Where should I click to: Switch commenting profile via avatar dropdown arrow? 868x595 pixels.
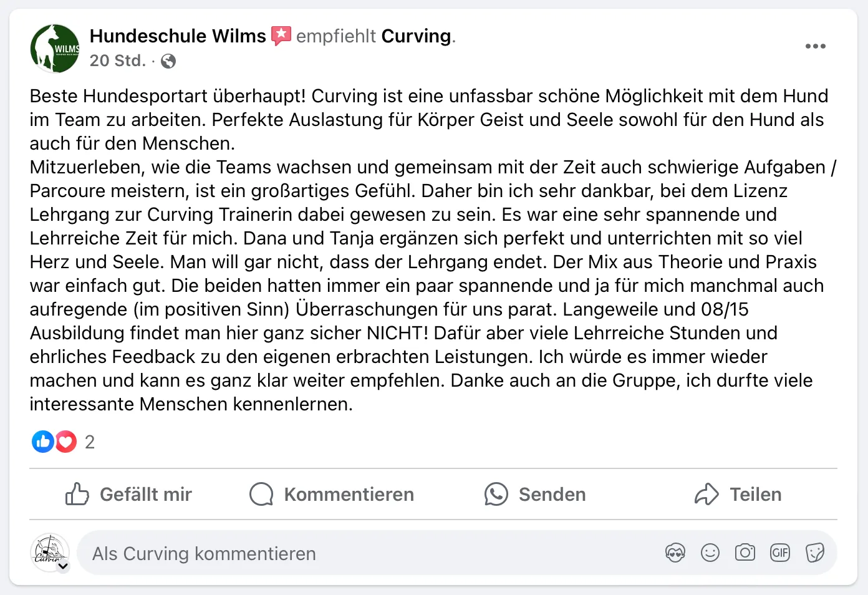(x=63, y=566)
